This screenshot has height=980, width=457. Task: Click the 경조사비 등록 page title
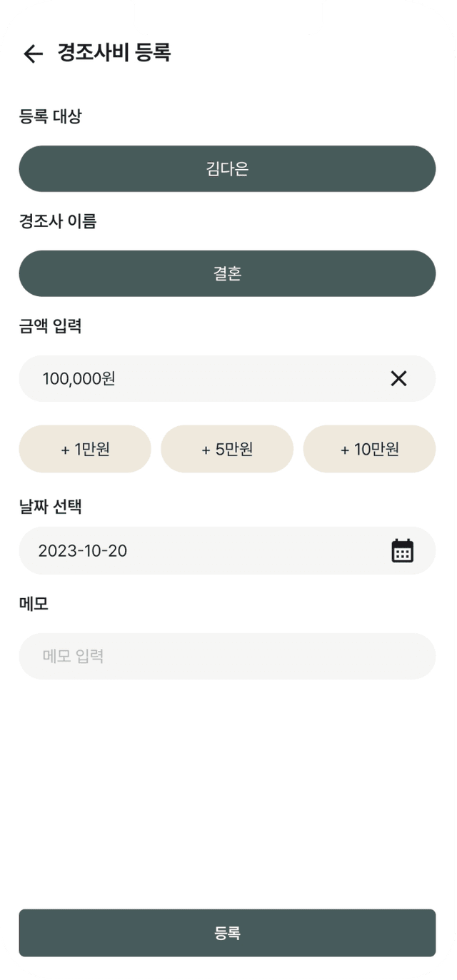pyautogui.click(x=114, y=53)
